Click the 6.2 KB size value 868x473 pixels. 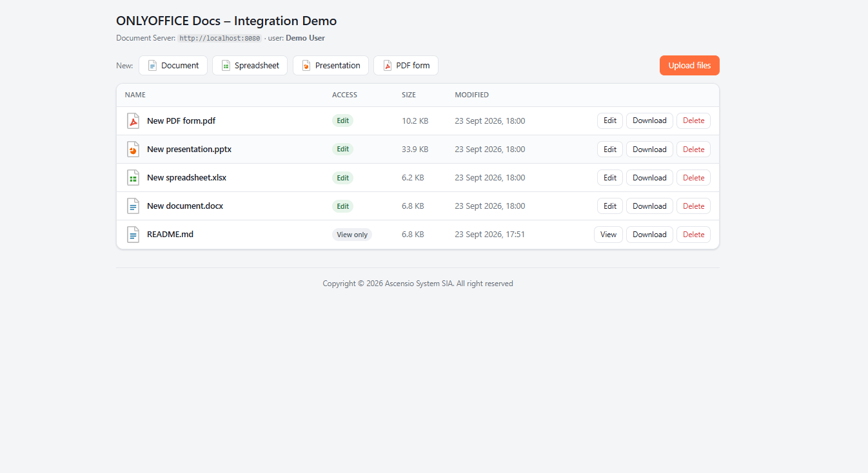pos(413,177)
